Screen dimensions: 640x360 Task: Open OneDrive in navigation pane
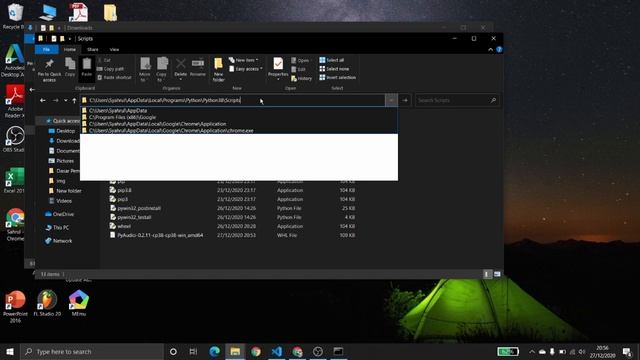pos(60,214)
